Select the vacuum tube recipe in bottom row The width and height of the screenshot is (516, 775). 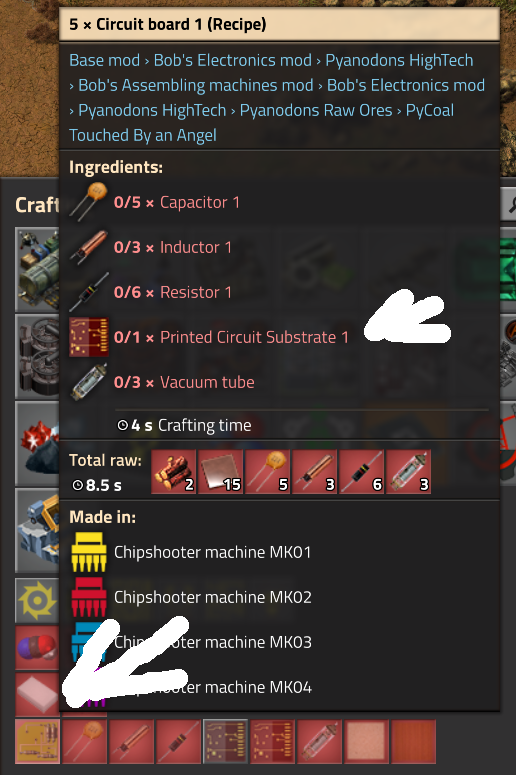click(x=319, y=741)
